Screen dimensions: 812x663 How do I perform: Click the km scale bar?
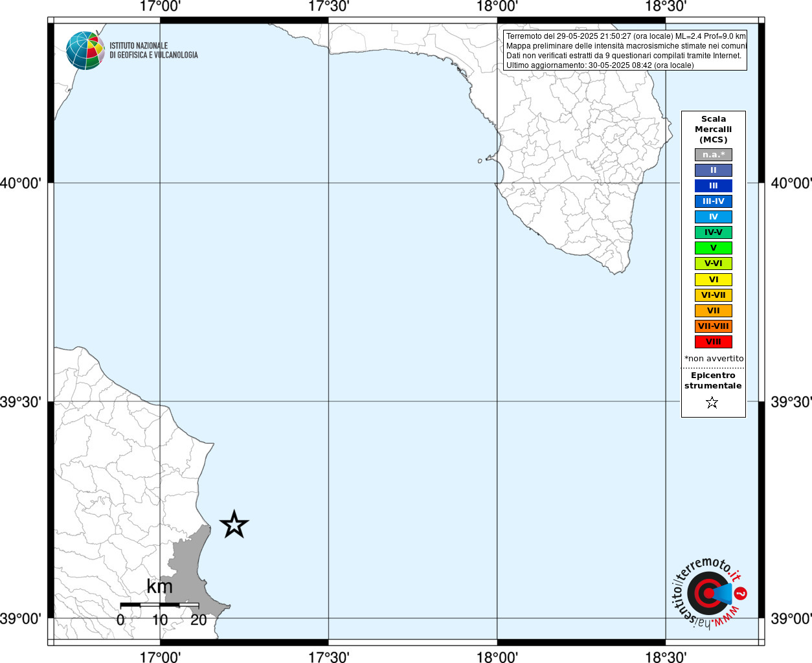point(159,605)
